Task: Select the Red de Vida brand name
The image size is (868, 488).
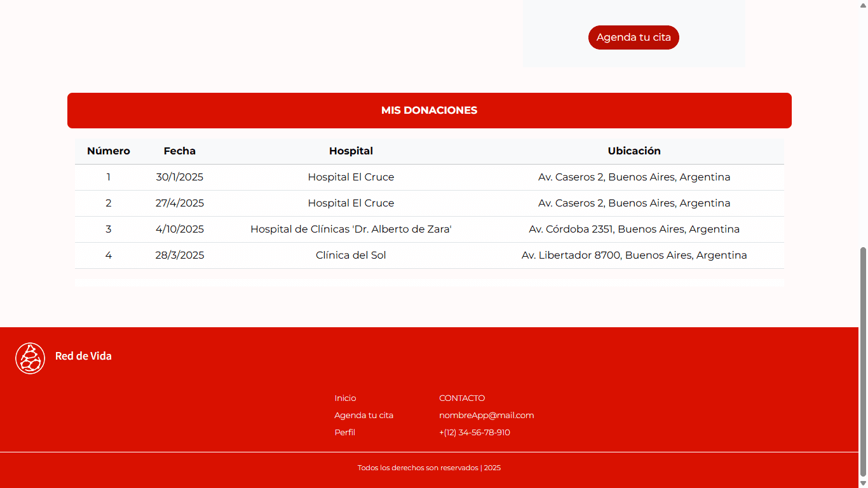Action: 83,356
